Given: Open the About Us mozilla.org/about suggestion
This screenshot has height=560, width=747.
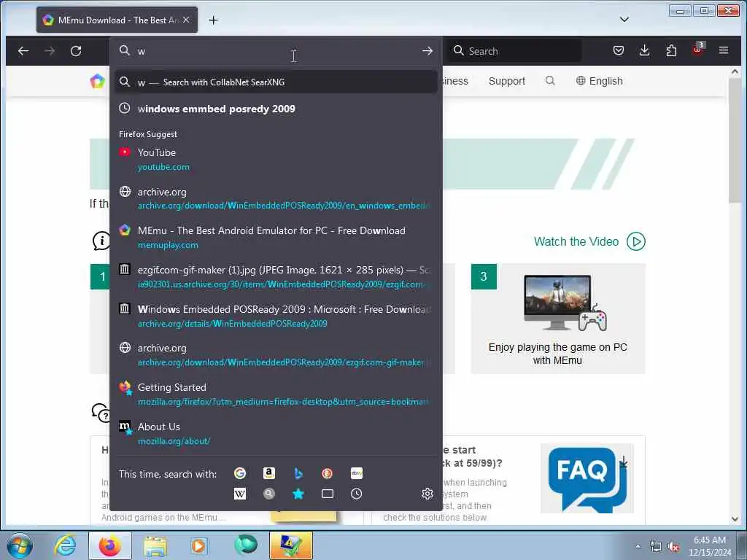Looking at the screenshot, I should click(x=276, y=433).
